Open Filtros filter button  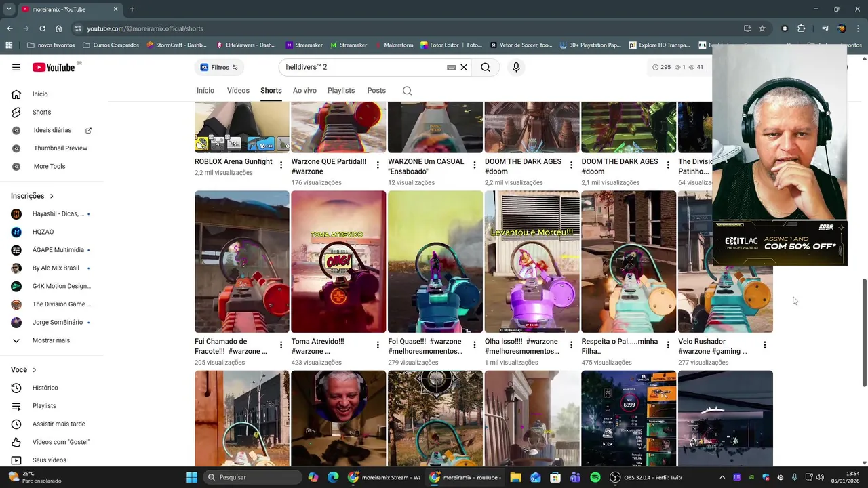pos(220,67)
